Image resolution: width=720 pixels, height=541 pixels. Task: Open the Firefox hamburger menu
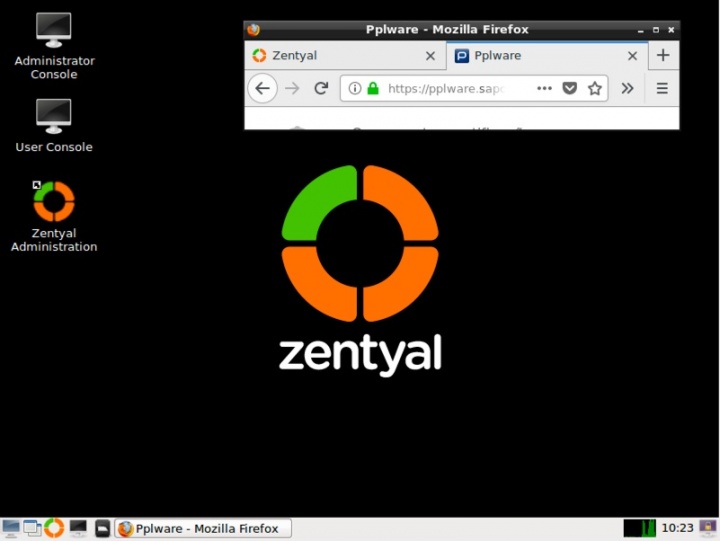tap(662, 88)
